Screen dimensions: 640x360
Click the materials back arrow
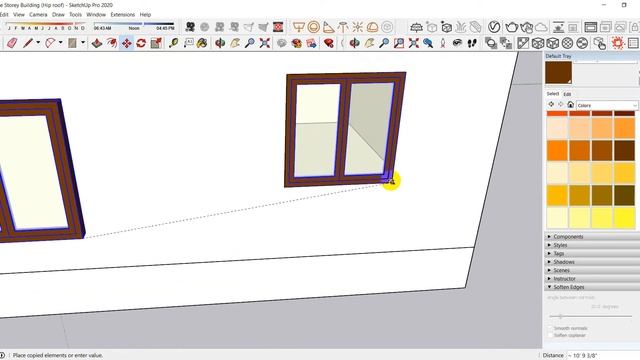(x=551, y=104)
